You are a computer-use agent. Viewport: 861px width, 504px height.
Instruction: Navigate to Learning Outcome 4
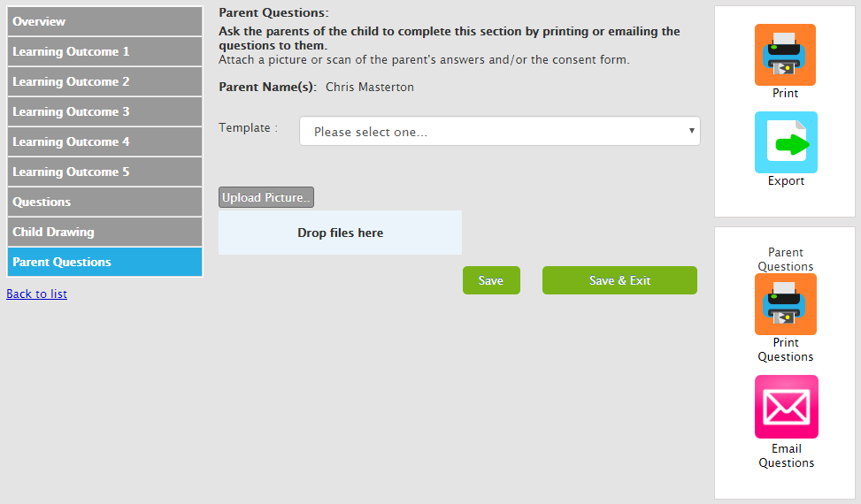[104, 141]
